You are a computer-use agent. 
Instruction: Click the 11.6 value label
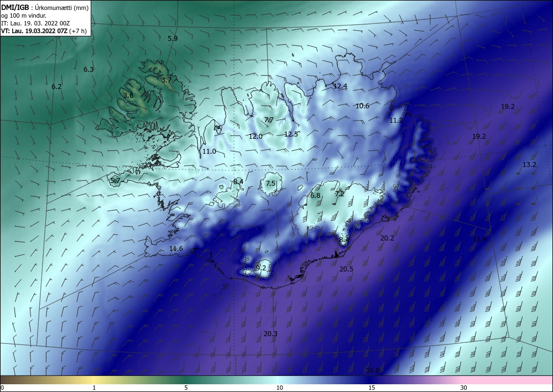pos(176,249)
